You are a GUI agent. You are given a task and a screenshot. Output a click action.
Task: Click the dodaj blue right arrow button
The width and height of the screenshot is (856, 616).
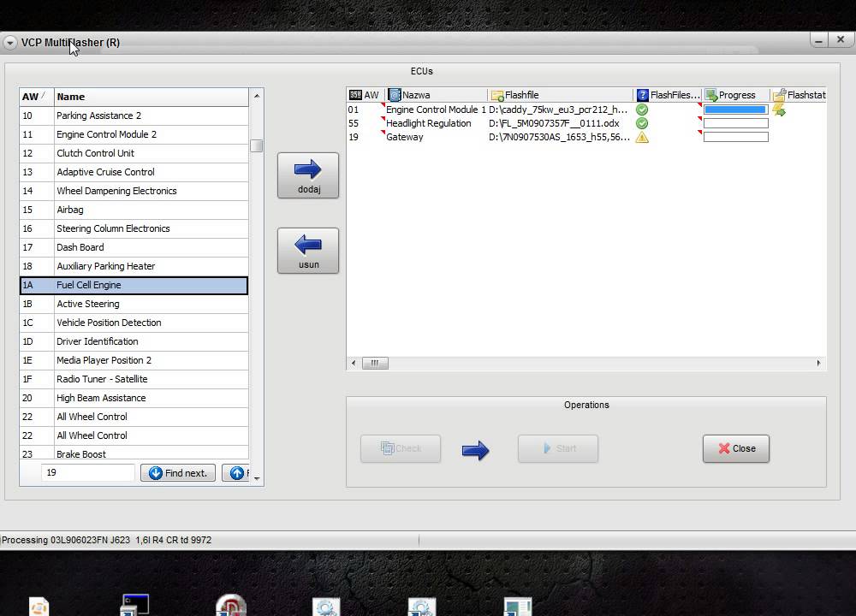pos(308,175)
